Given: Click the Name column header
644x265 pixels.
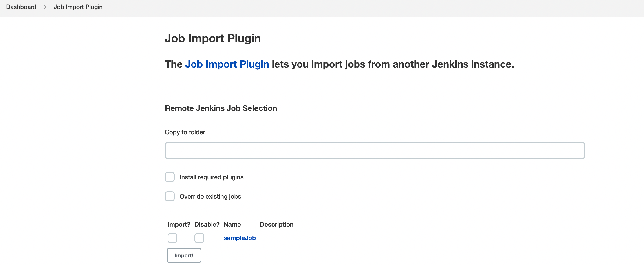Looking at the screenshot, I should click(x=232, y=224).
